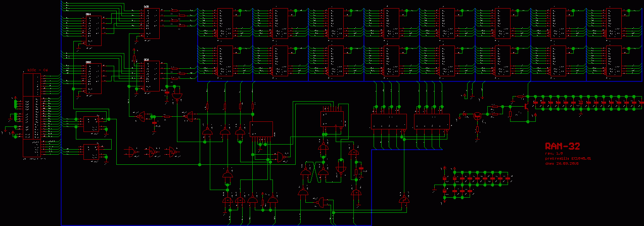Viewport: 644px width, 226px height.
Task: Click the left chip of the wide bus driver pair
Action: (x=389, y=121)
